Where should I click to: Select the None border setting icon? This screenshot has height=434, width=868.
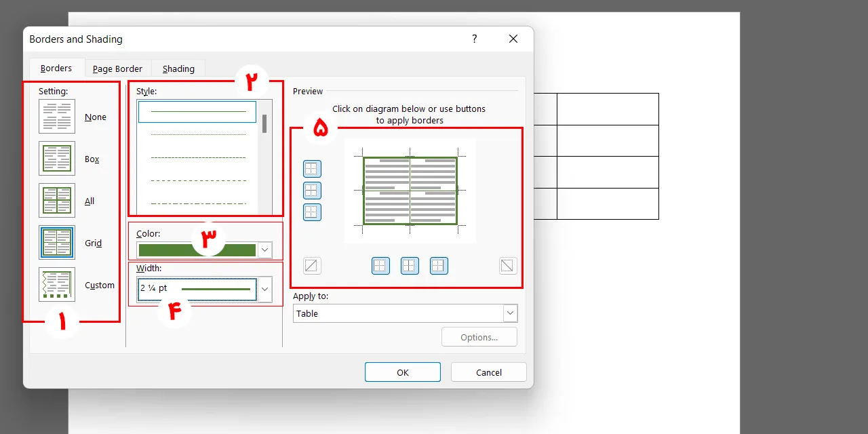pyautogui.click(x=57, y=117)
